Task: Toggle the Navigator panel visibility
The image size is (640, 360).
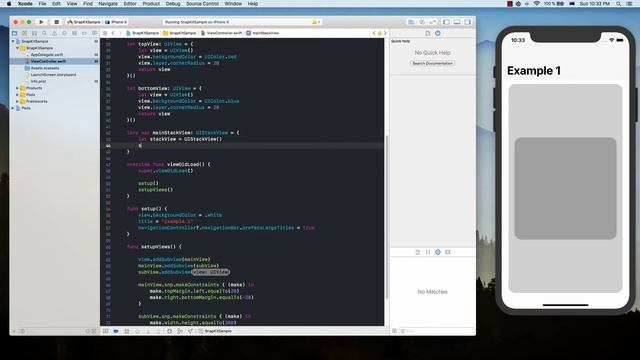Action: click(446, 22)
